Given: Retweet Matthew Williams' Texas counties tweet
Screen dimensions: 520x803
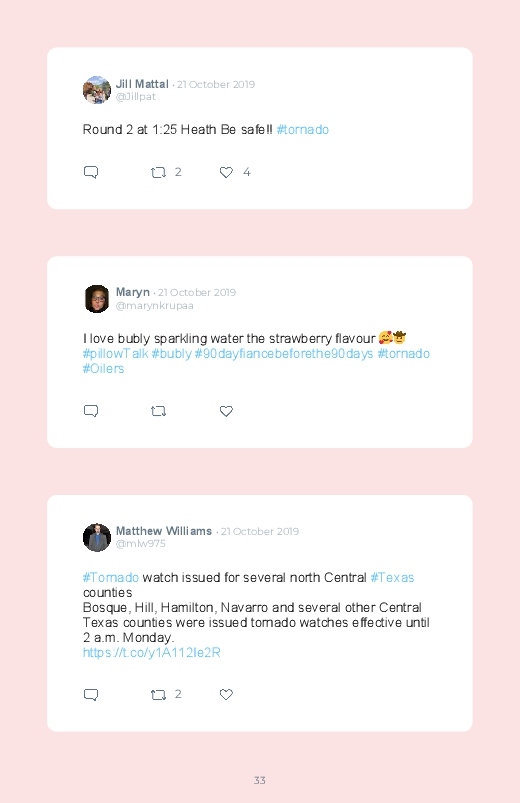Looking at the screenshot, I should point(158,695).
